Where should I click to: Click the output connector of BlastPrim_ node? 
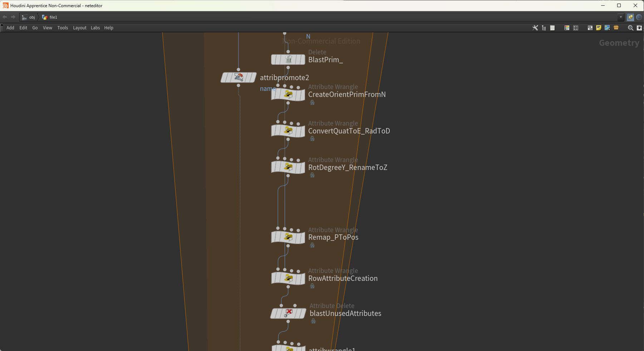coord(288,68)
